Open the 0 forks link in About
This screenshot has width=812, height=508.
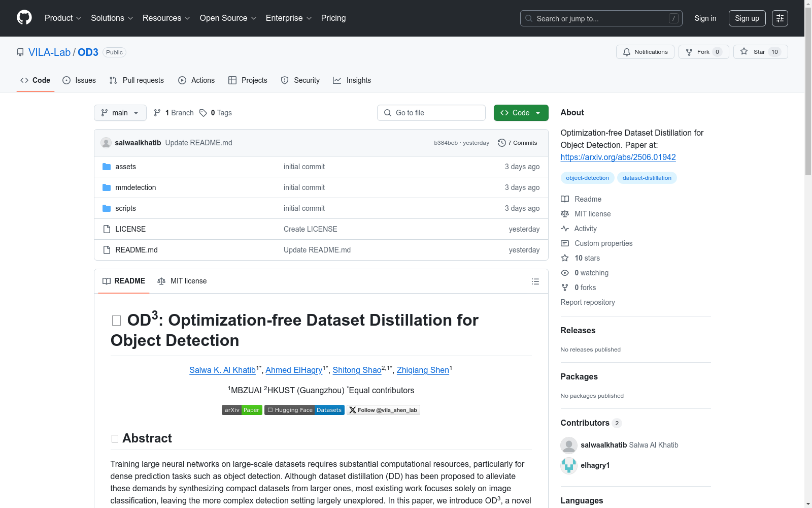click(x=579, y=288)
